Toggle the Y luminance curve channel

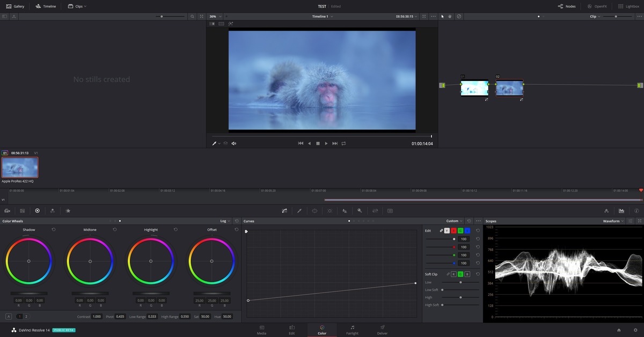point(447,231)
